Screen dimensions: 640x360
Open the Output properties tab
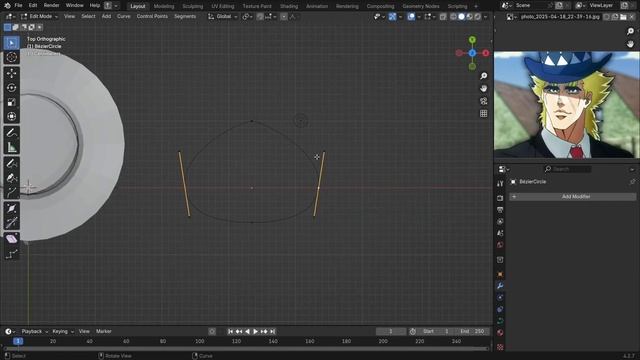[x=500, y=210]
